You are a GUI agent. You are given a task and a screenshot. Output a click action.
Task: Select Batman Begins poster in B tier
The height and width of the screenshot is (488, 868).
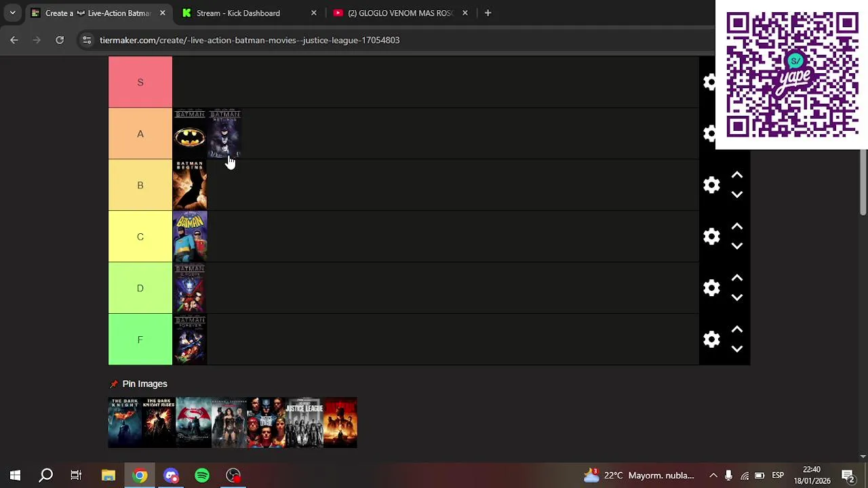point(190,185)
